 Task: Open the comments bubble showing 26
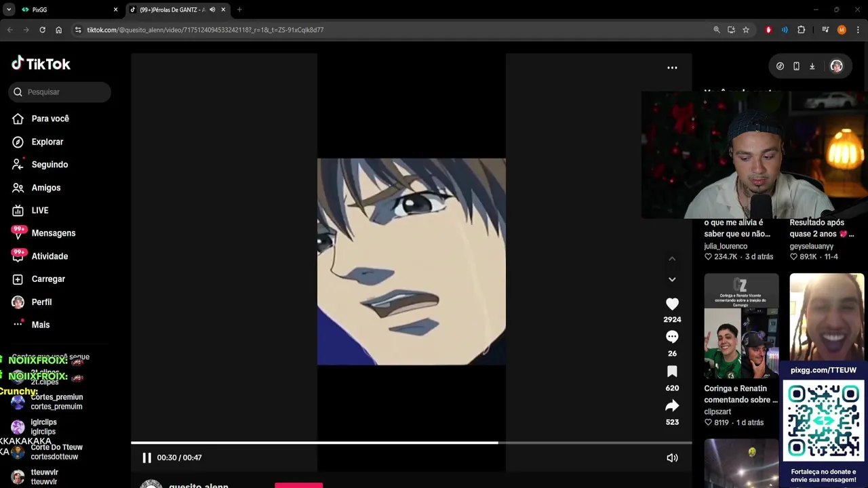click(672, 337)
